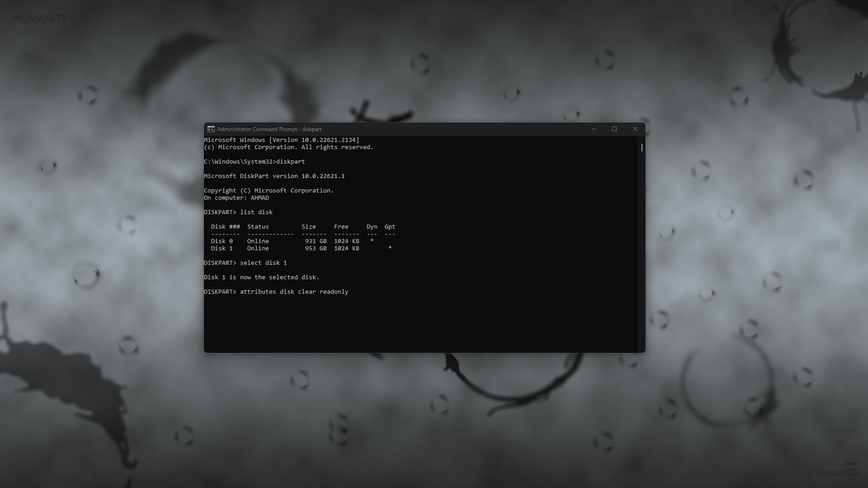Screen dimensions: 868x488
Task: Click the Windows version banner line
Action: [280, 139]
